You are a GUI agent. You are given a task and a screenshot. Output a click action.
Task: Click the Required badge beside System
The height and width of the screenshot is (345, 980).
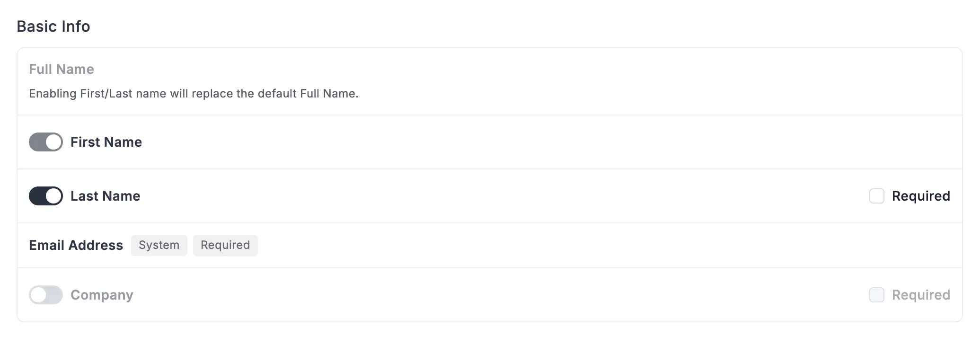point(225,245)
